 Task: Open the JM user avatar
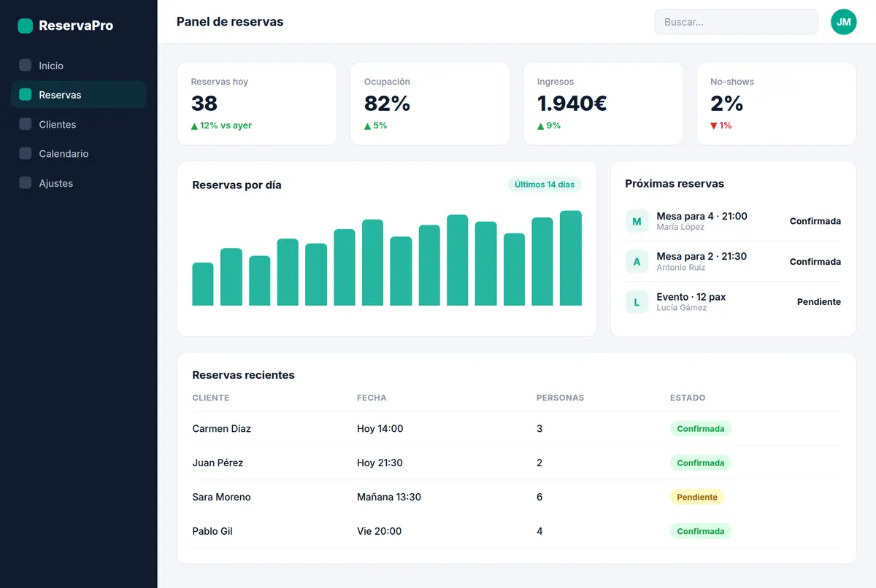(843, 22)
